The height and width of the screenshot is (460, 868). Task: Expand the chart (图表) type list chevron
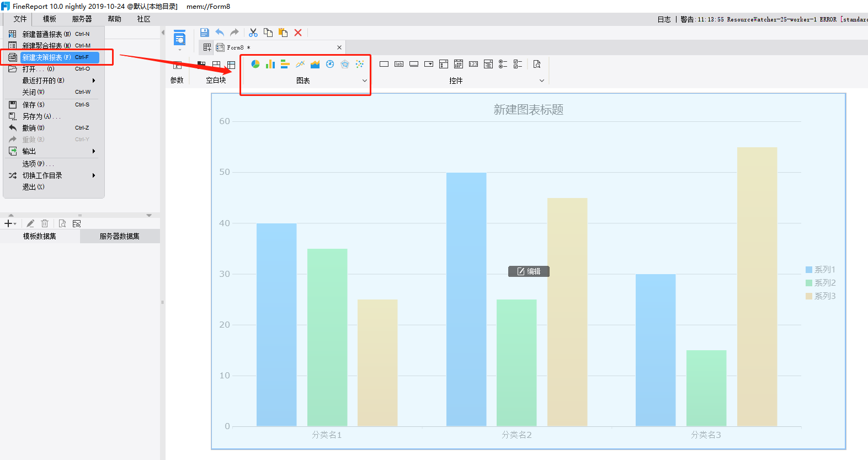pos(365,81)
